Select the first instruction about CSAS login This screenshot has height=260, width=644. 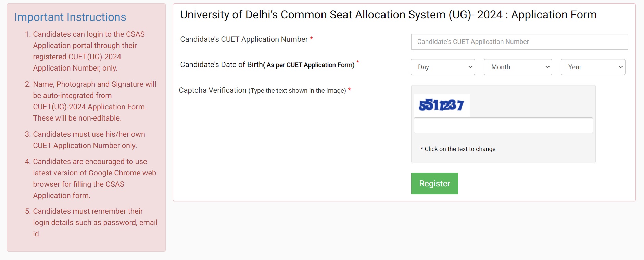coord(89,51)
